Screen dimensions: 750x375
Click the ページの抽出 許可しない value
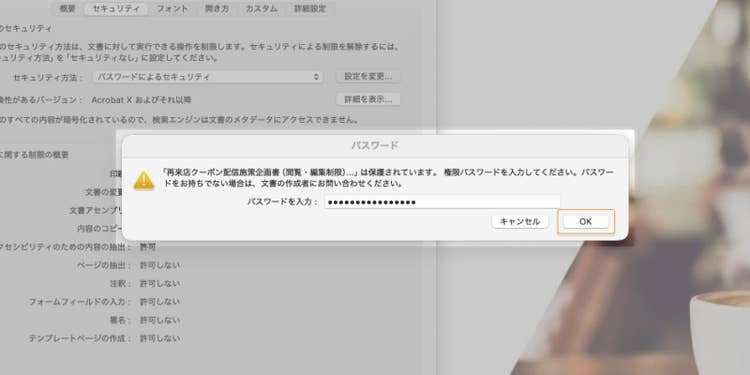point(160,265)
